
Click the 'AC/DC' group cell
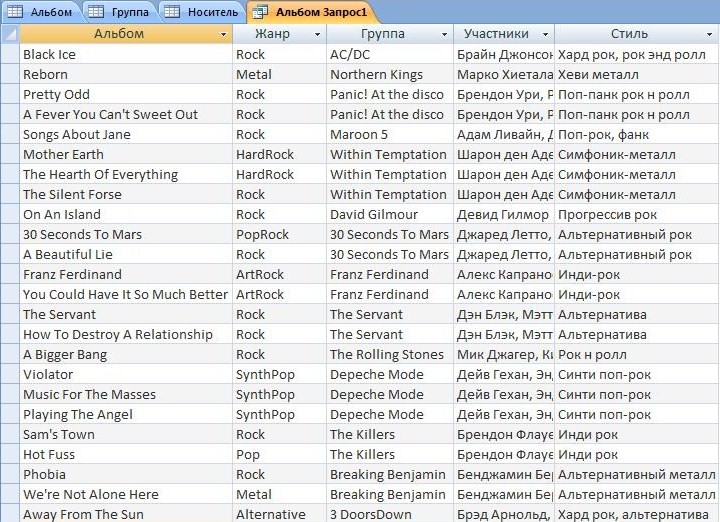(390, 54)
